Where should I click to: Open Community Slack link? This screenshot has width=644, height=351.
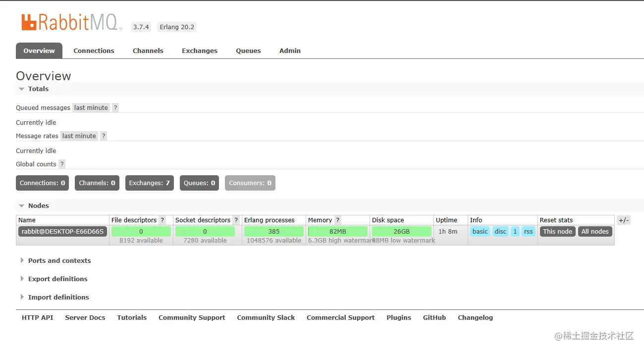coord(266,318)
